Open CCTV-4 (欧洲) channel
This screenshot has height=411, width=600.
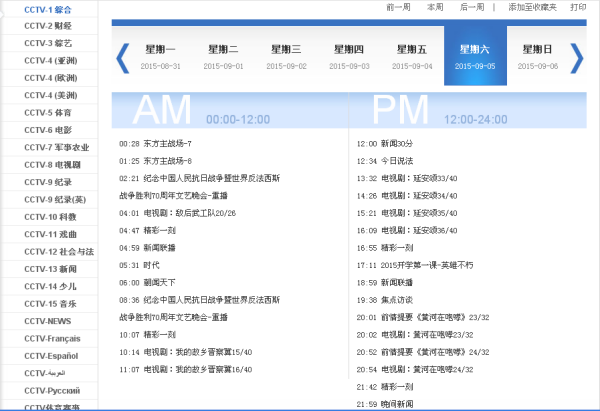(x=51, y=78)
